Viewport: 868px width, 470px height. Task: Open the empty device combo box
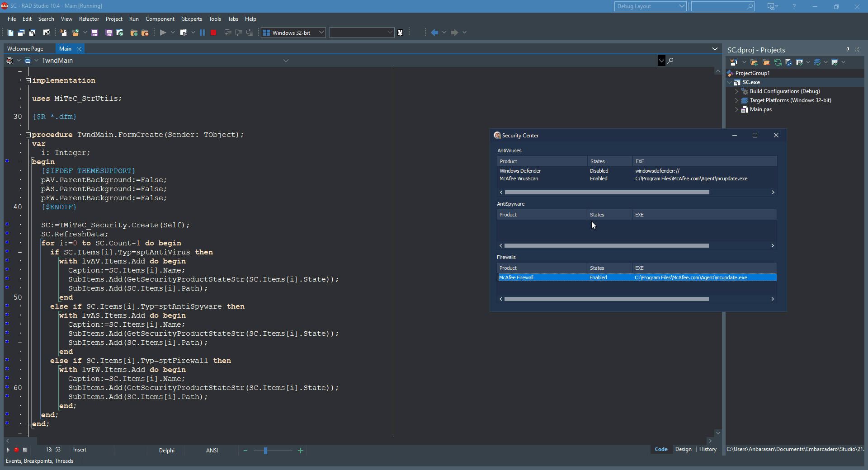(x=362, y=33)
